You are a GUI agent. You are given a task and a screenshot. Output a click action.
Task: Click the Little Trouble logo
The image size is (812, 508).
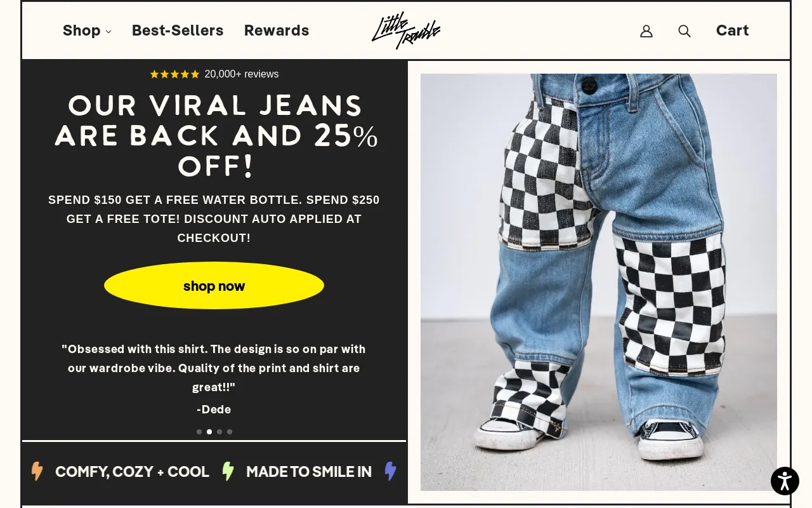pyautogui.click(x=406, y=30)
